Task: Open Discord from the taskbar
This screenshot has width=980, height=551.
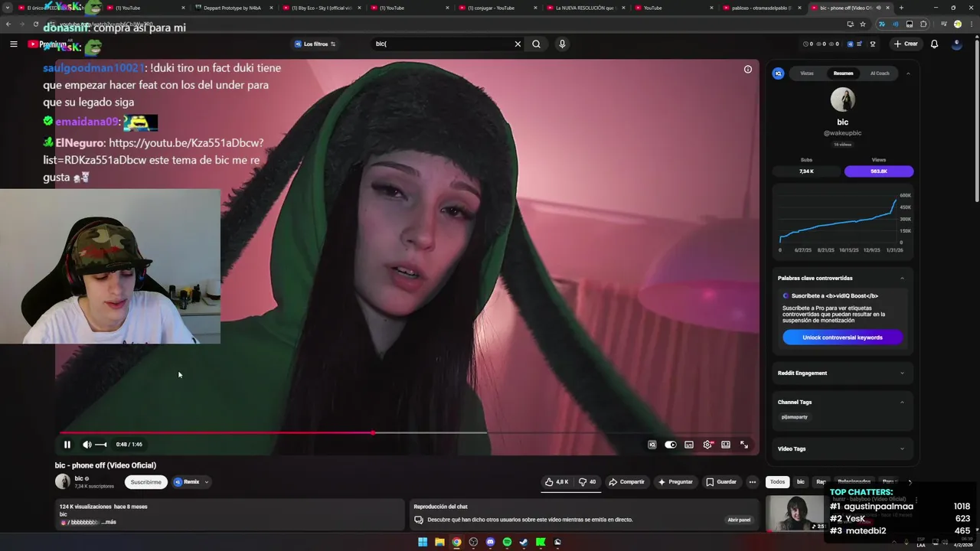Action: coord(490,542)
